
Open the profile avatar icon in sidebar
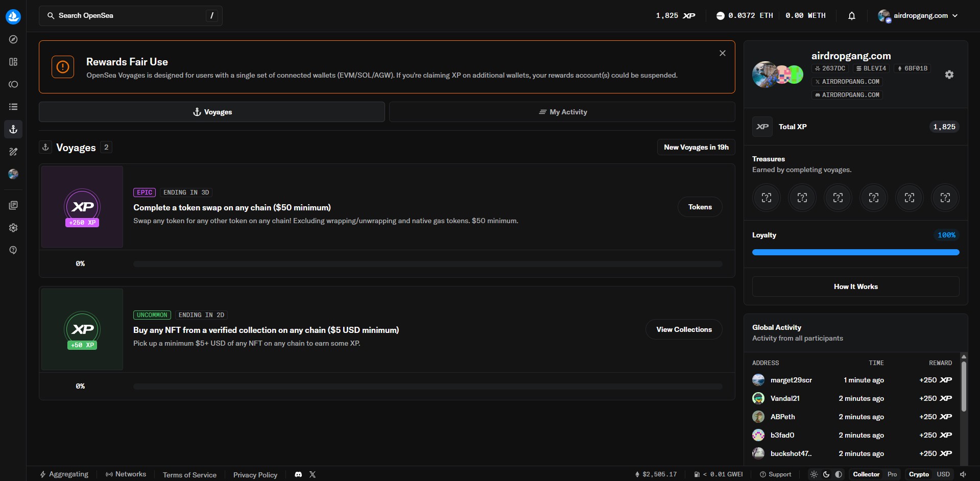coord(13,174)
